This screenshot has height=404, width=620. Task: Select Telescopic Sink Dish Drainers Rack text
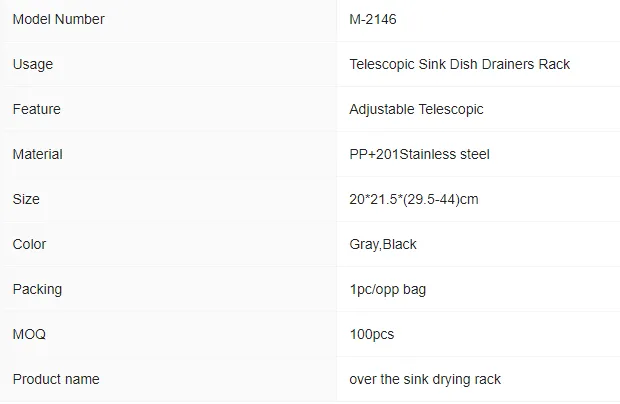pyautogui.click(x=459, y=64)
